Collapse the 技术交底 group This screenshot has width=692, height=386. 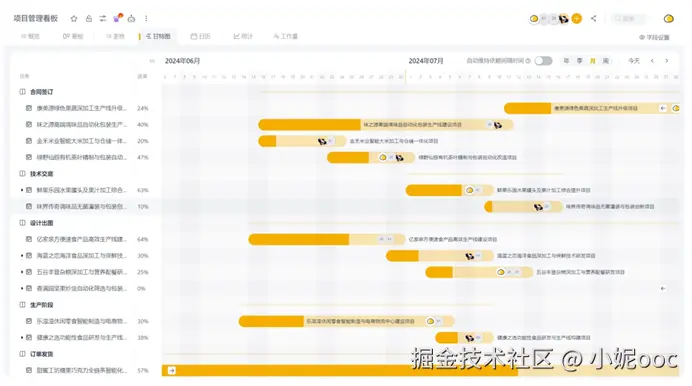click(x=23, y=174)
